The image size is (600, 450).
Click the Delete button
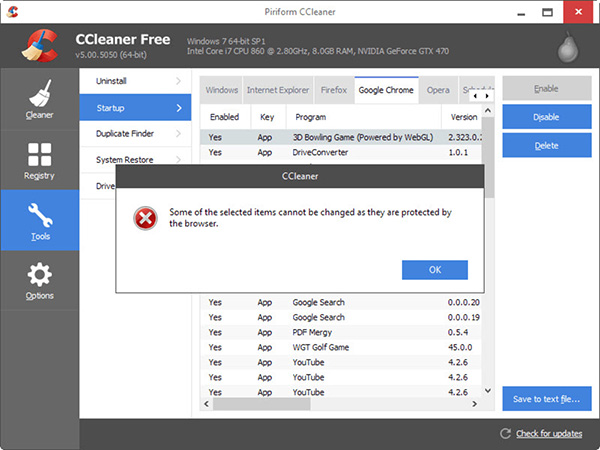[546, 145]
